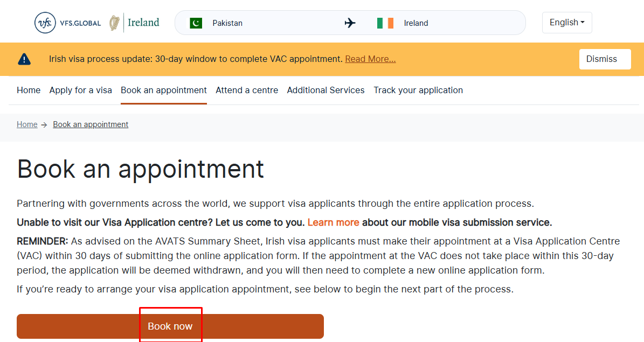
Task: Open Learn more mobile visa link
Action: pyautogui.click(x=333, y=222)
